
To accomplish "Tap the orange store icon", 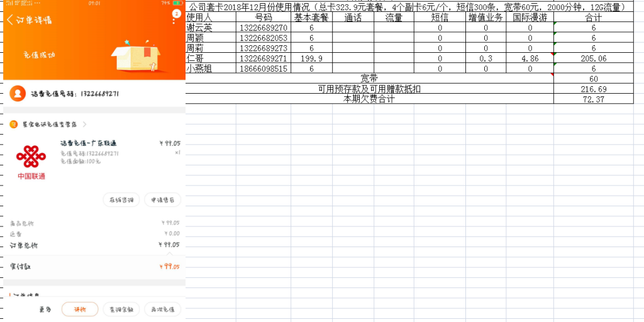I will pos(13,125).
